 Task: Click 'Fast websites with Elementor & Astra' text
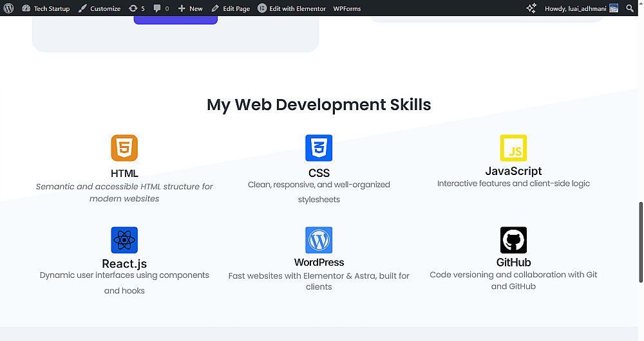click(319, 281)
